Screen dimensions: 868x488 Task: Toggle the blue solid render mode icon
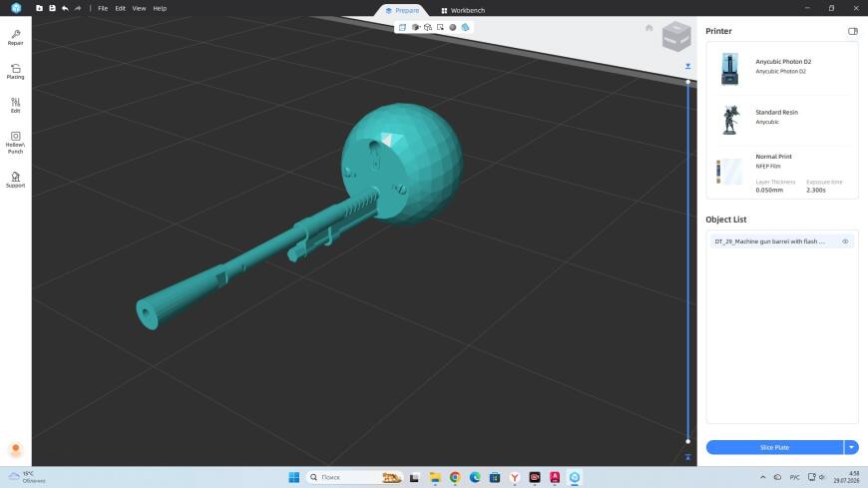[466, 27]
